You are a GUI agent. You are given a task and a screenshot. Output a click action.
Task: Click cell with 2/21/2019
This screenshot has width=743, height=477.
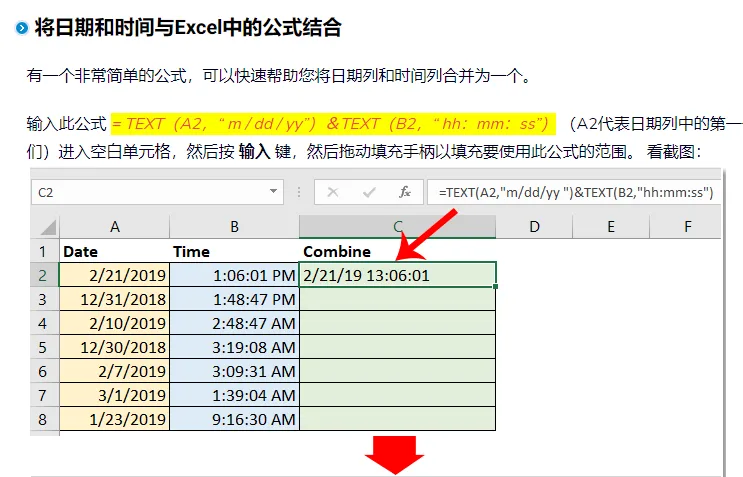[114, 275]
